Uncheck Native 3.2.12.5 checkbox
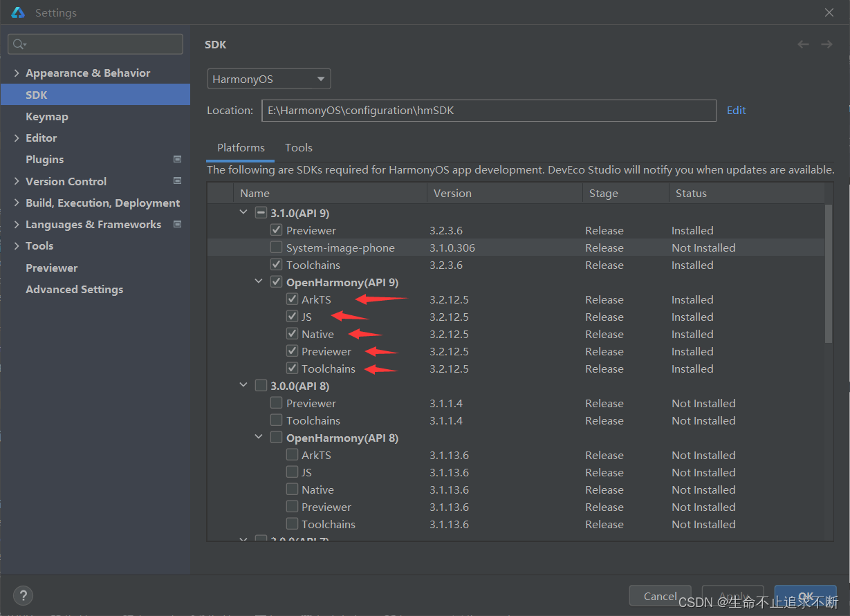Image resolution: width=850 pixels, height=616 pixels. click(x=292, y=334)
